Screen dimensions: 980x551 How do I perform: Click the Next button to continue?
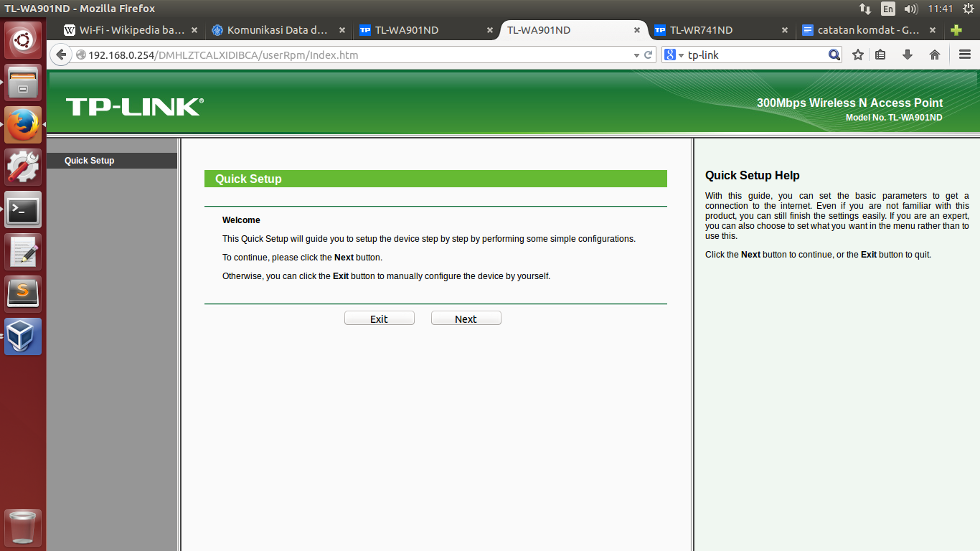click(x=466, y=319)
